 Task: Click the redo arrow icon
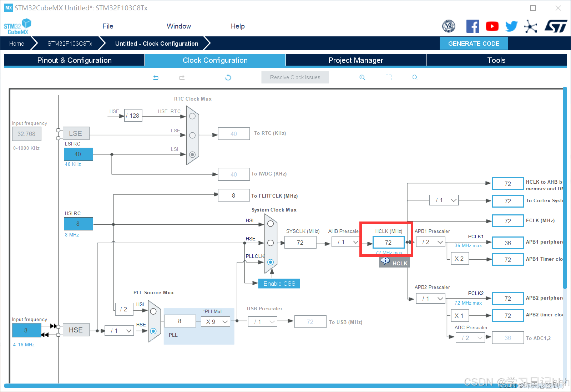[x=182, y=77]
